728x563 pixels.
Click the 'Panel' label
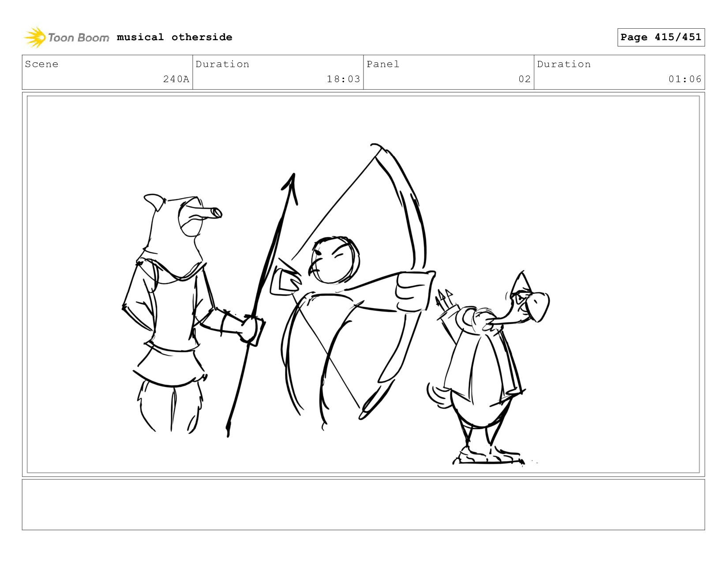(x=383, y=64)
